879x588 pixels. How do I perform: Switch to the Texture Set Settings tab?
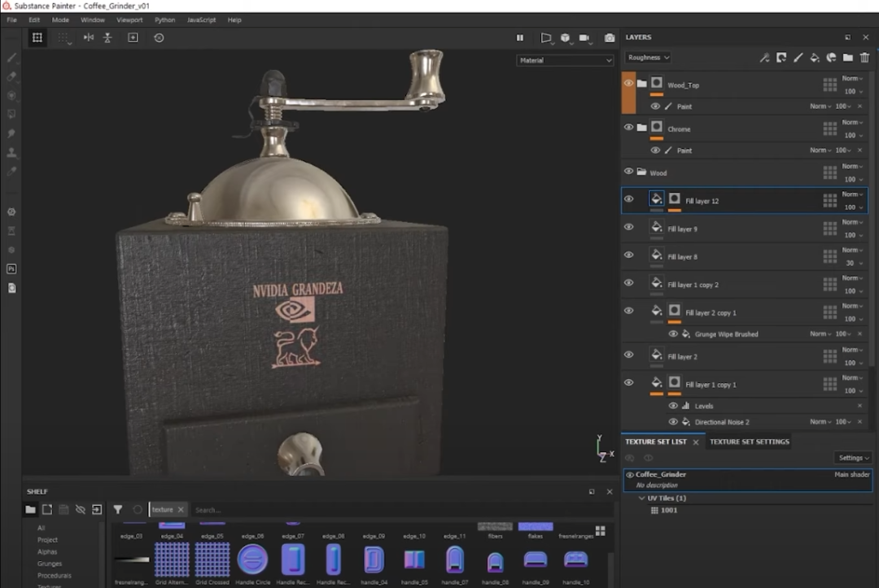[749, 442]
